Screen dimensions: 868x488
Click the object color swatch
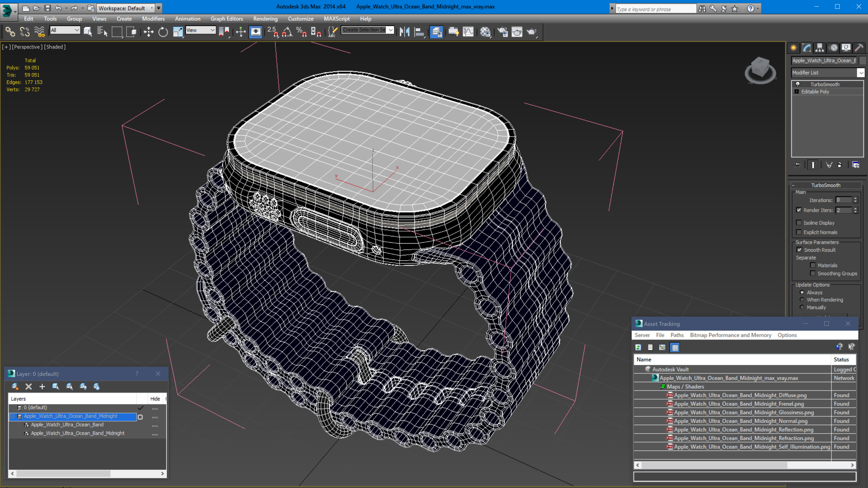point(863,60)
